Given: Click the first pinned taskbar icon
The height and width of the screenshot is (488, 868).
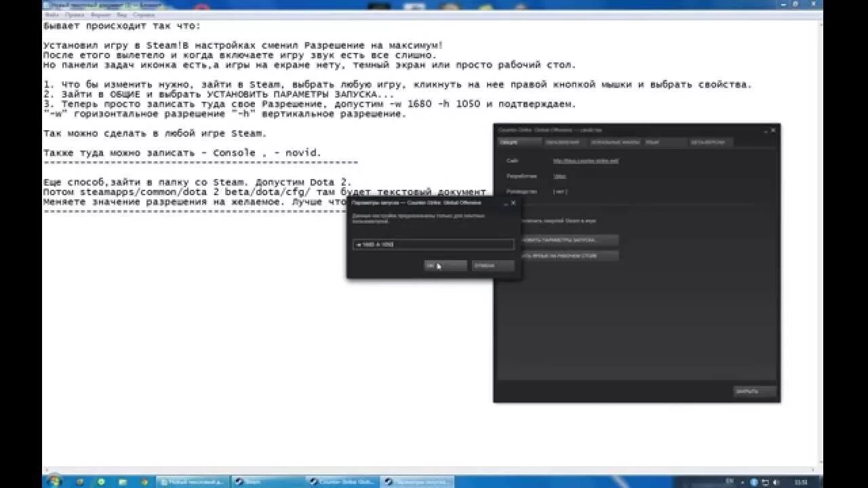Looking at the screenshot, I should coord(80,481).
